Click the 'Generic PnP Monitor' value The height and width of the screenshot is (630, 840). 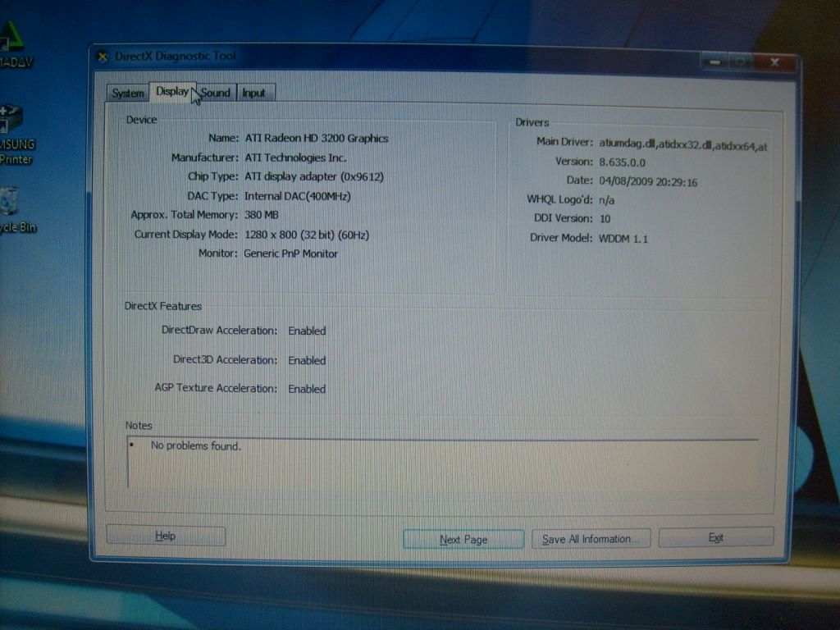pos(291,254)
